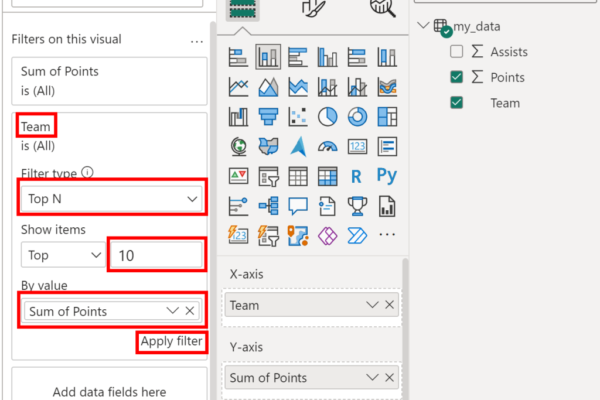Choose the Python visual
This screenshot has width=600, height=400.
tap(387, 175)
